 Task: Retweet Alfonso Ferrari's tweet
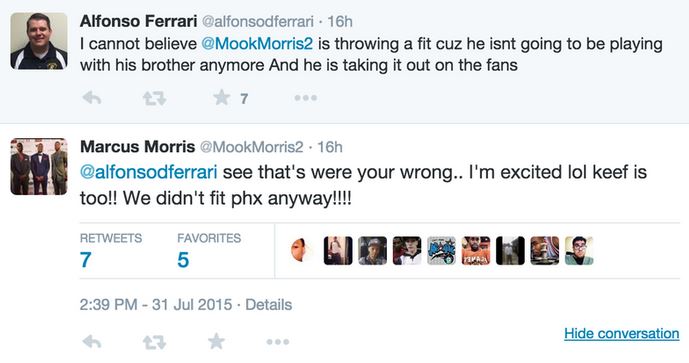154,98
